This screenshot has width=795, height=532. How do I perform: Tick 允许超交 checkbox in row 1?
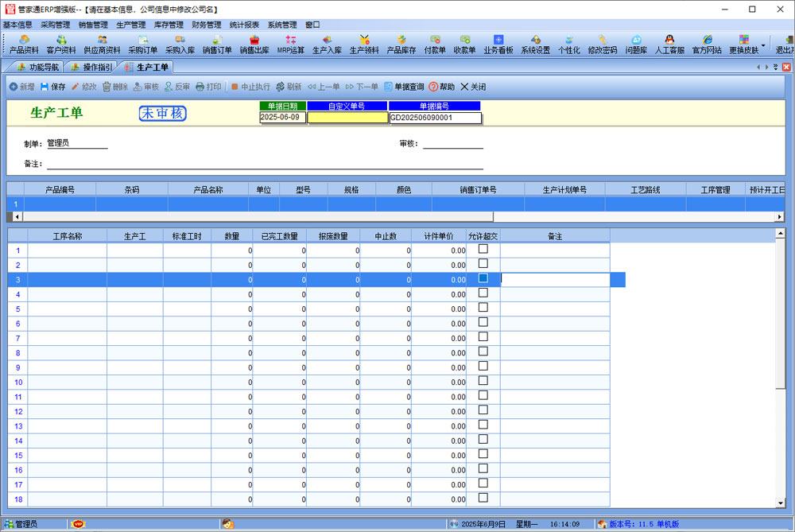point(483,249)
